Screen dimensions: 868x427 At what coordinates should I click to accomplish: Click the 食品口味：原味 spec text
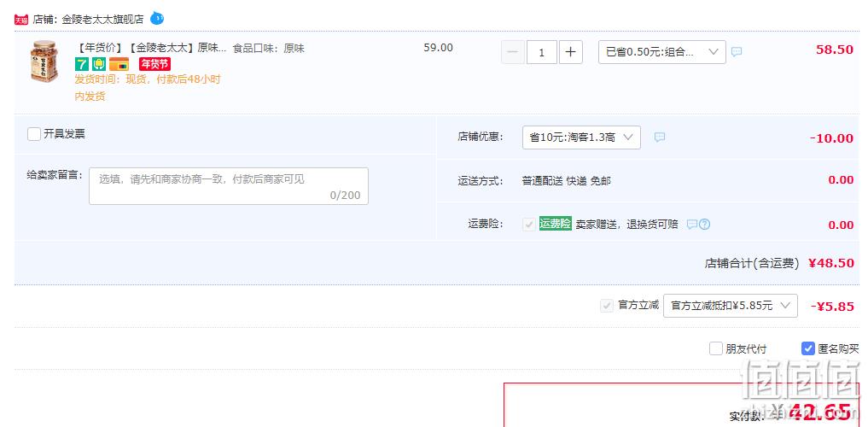click(x=269, y=48)
